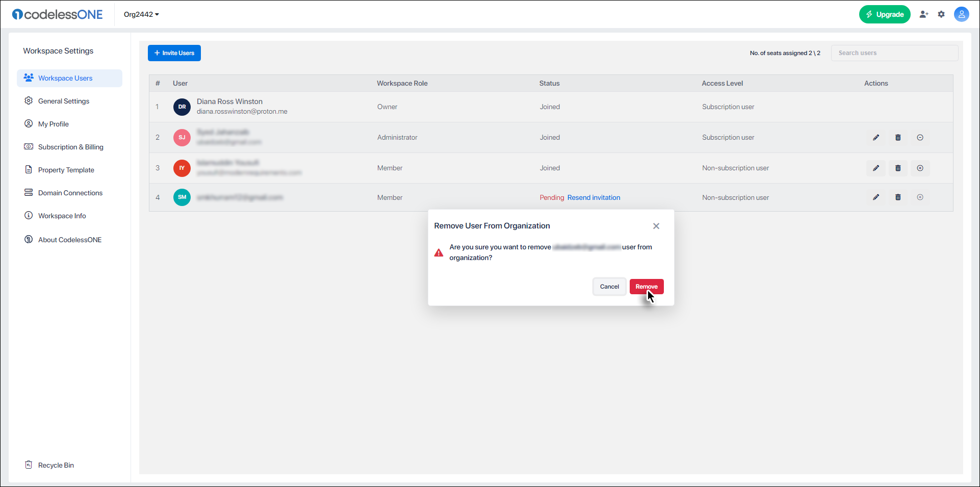Screen dimensions: 980x487
Task: Unassign the Administrator's seat with the minus icon
Action: (x=920, y=137)
